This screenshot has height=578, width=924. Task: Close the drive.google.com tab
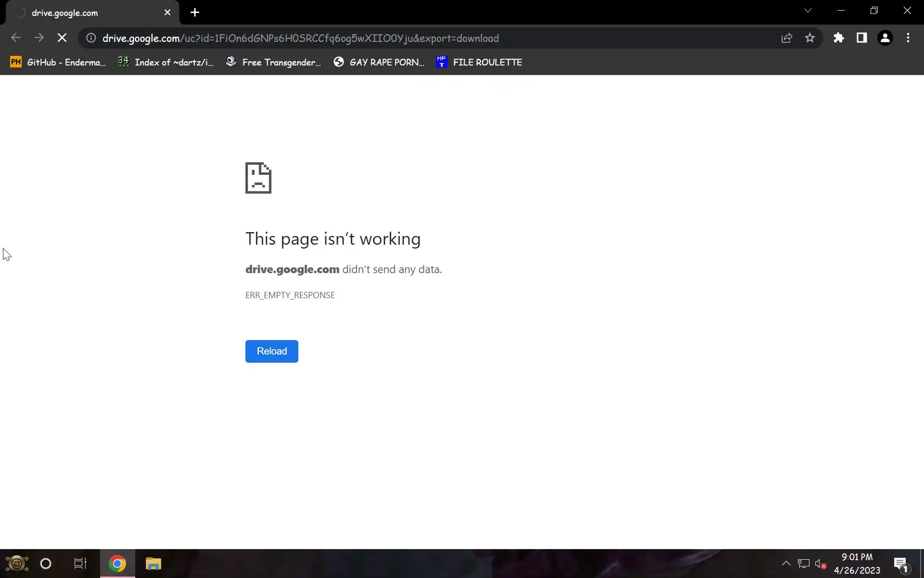tap(167, 13)
